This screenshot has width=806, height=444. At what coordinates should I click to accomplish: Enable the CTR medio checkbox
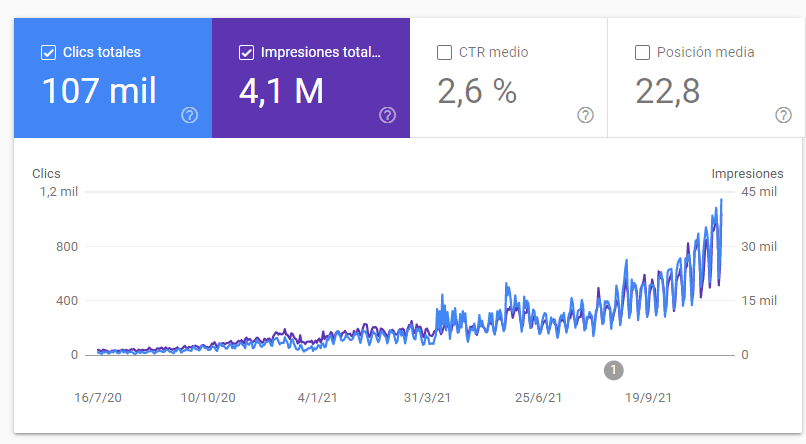pos(444,53)
